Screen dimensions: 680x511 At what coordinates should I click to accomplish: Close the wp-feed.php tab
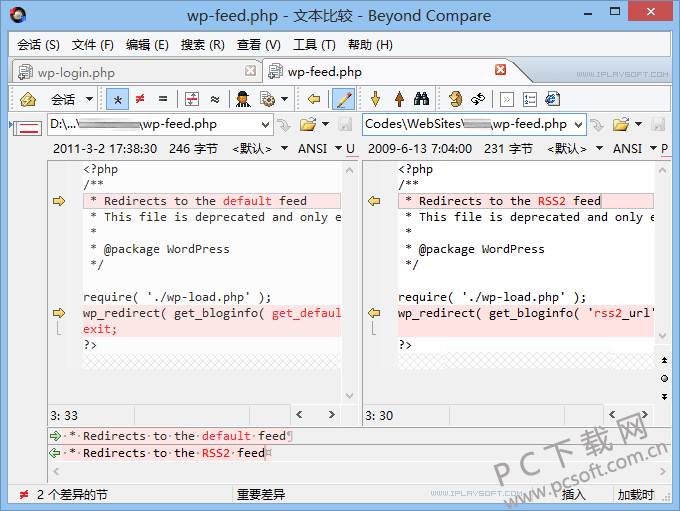point(500,69)
